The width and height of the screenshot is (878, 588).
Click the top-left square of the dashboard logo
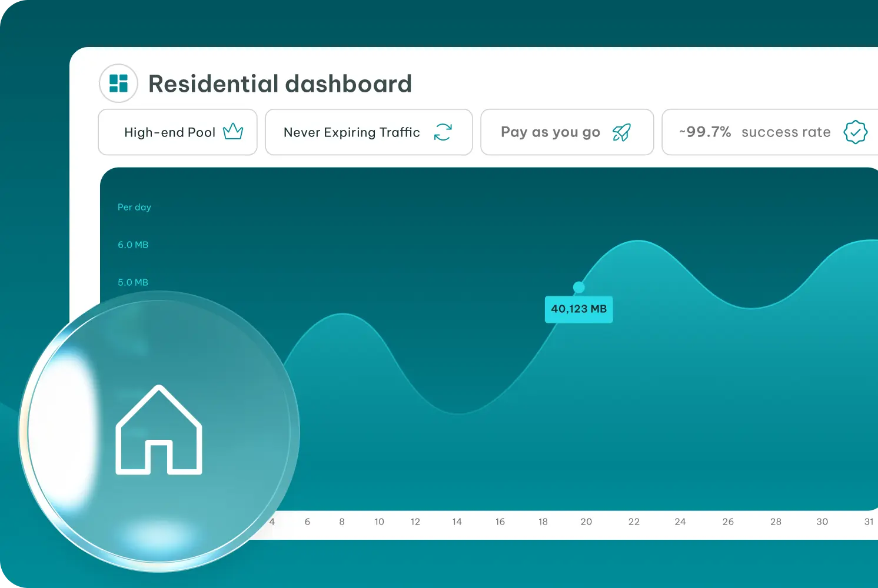click(x=115, y=80)
